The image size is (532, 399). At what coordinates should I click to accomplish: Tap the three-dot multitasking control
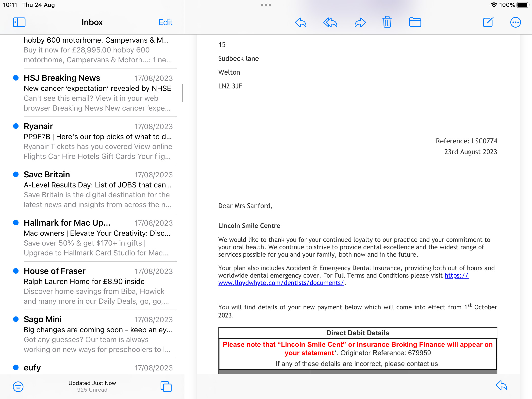[266, 5]
